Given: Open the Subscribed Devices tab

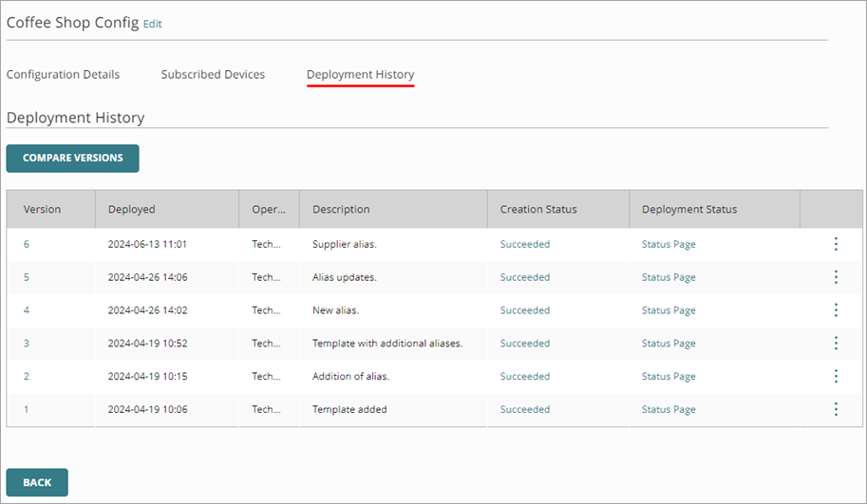Looking at the screenshot, I should pos(213,74).
